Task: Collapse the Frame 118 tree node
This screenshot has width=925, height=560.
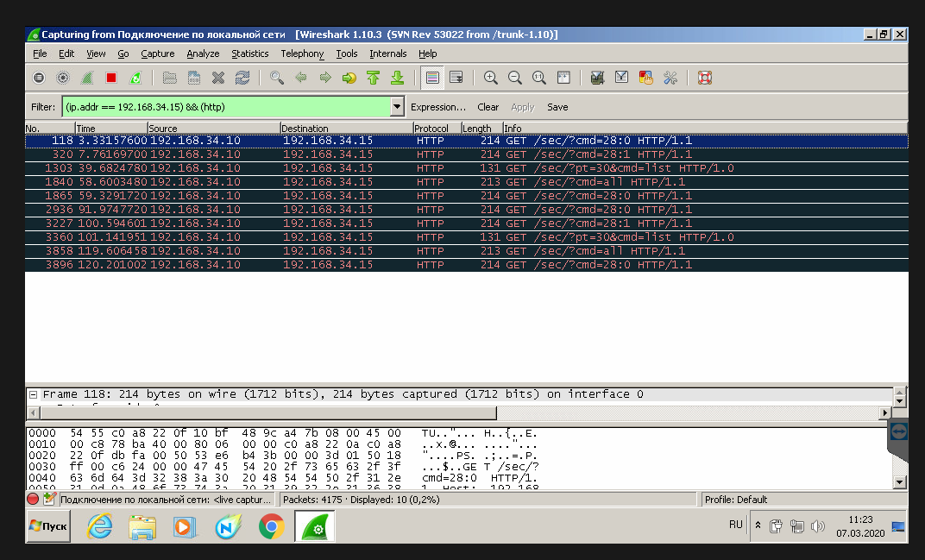Action: coord(33,394)
